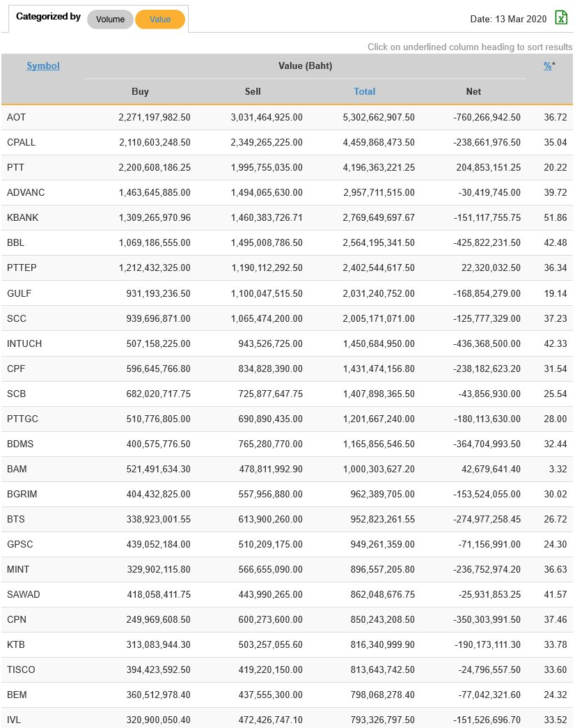Select the KBANK symbol entry
Screen dimensions: 575x728
pos(22,217)
